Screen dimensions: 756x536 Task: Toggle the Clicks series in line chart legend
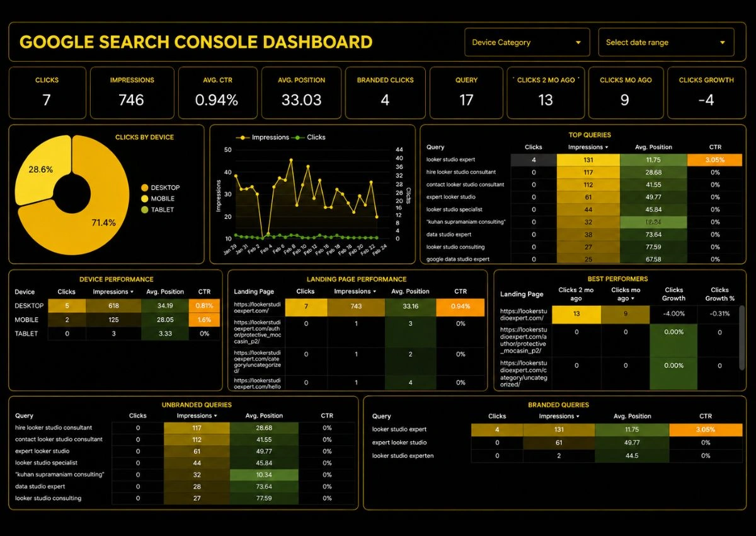[309, 137]
